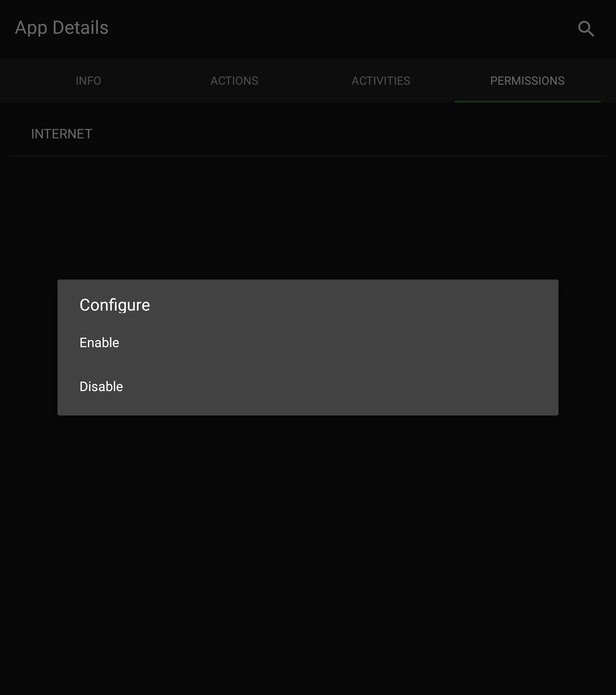Screen dimensions: 616x695
Task: Click the green PERMISSIONS tab indicator line
Action: click(x=527, y=101)
